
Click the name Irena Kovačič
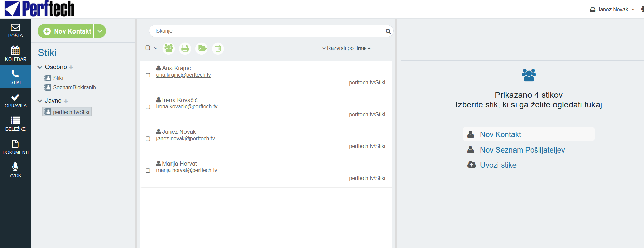click(180, 100)
